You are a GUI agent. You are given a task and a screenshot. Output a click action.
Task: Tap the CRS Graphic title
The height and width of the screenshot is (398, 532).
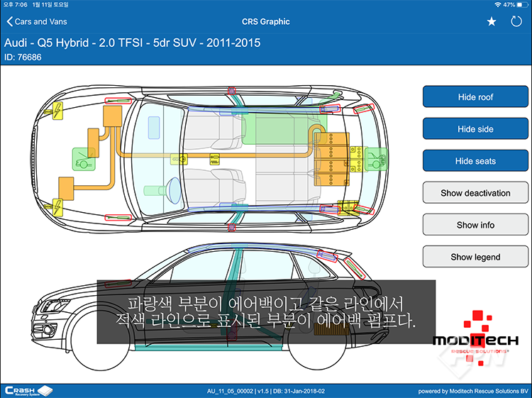266,21
